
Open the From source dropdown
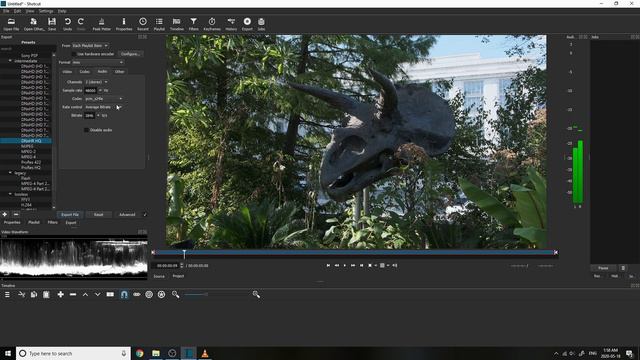point(90,45)
